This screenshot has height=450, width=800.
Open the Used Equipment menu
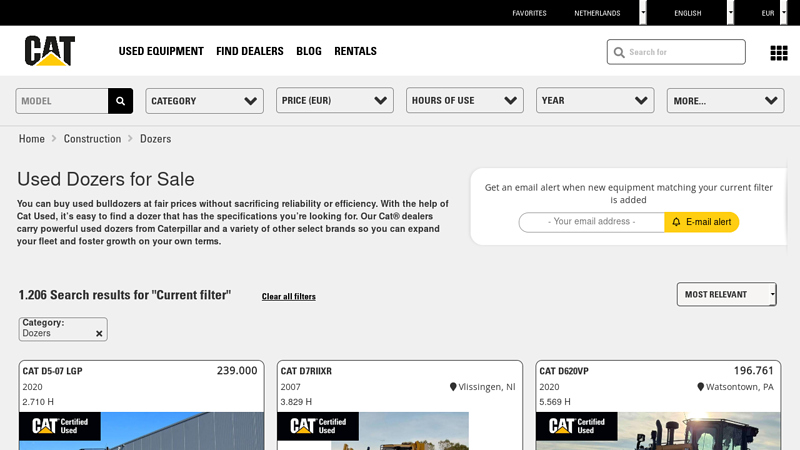coord(161,51)
